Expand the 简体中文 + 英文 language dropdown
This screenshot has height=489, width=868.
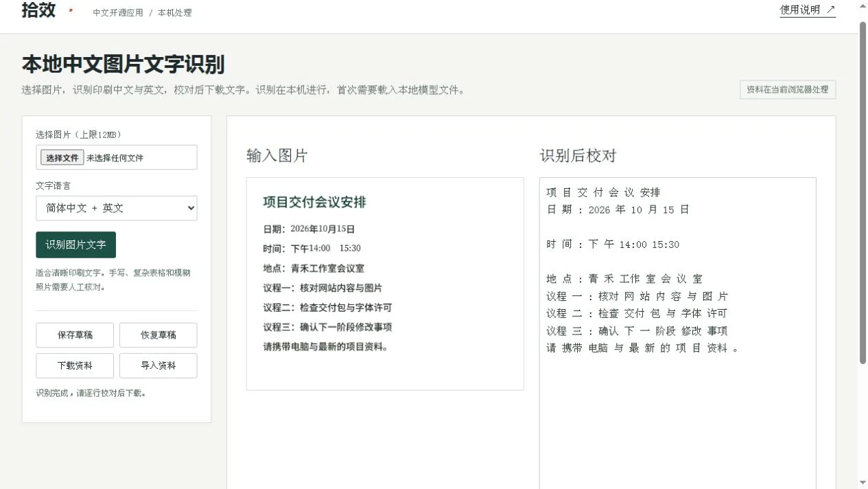click(117, 208)
